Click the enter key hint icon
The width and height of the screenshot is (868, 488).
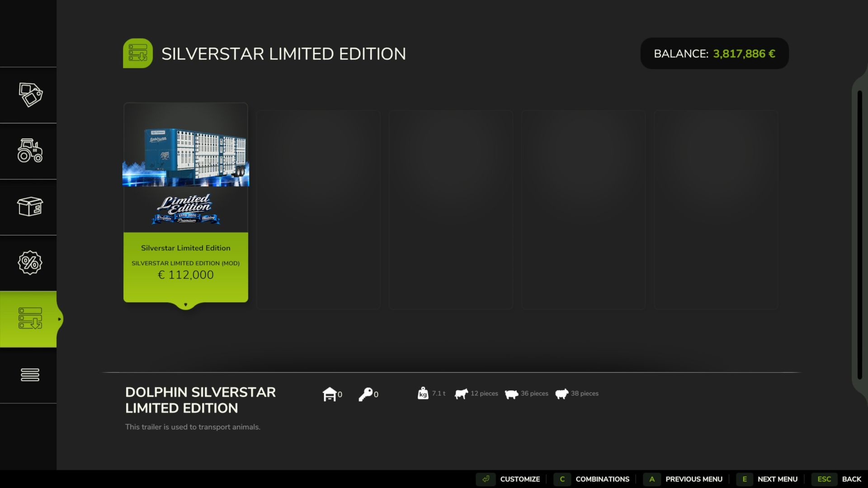[x=486, y=479]
